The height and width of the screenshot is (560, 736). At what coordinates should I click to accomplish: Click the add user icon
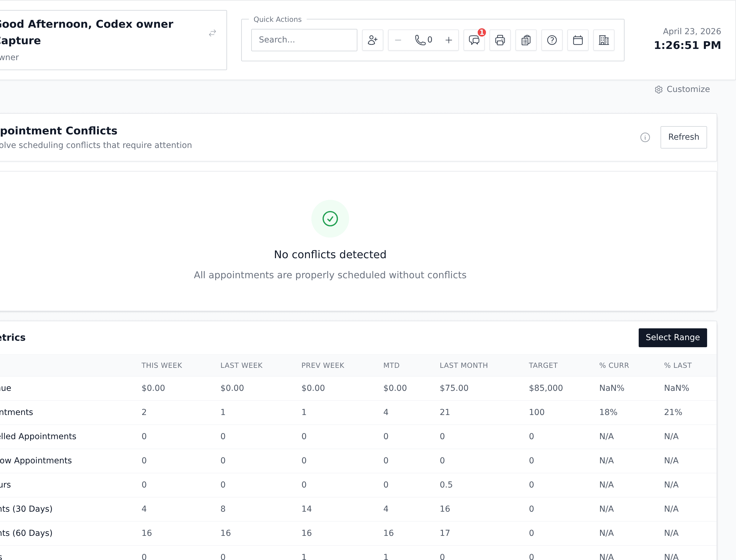click(372, 40)
